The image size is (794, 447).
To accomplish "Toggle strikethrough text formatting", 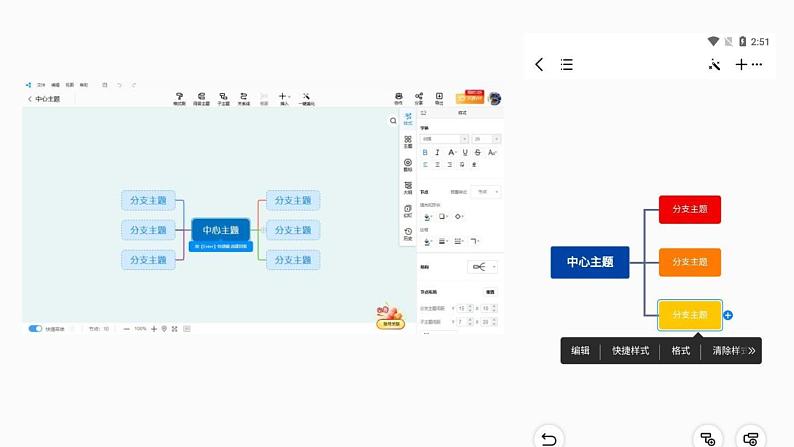I will [478, 152].
